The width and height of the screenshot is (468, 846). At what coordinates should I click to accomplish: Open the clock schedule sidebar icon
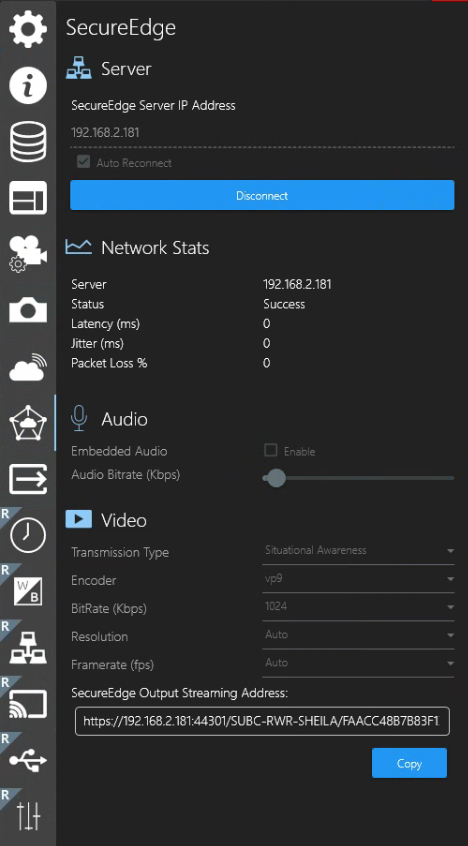pos(28,535)
